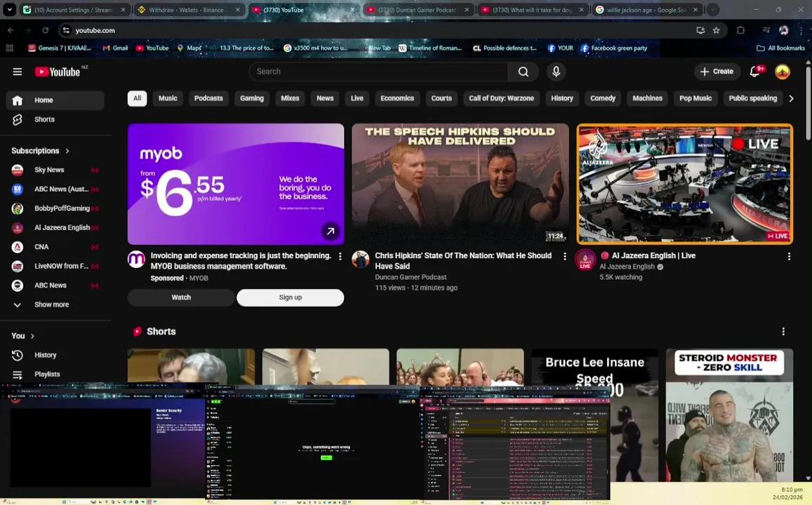Open History in the sidebar
Image resolution: width=812 pixels, height=505 pixels.
(x=55, y=355)
